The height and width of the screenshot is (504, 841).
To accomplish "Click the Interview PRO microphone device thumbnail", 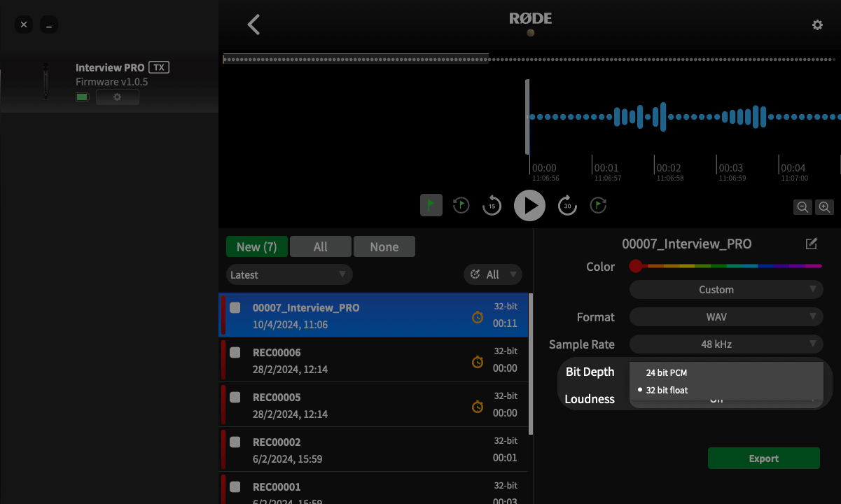I will point(46,80).
